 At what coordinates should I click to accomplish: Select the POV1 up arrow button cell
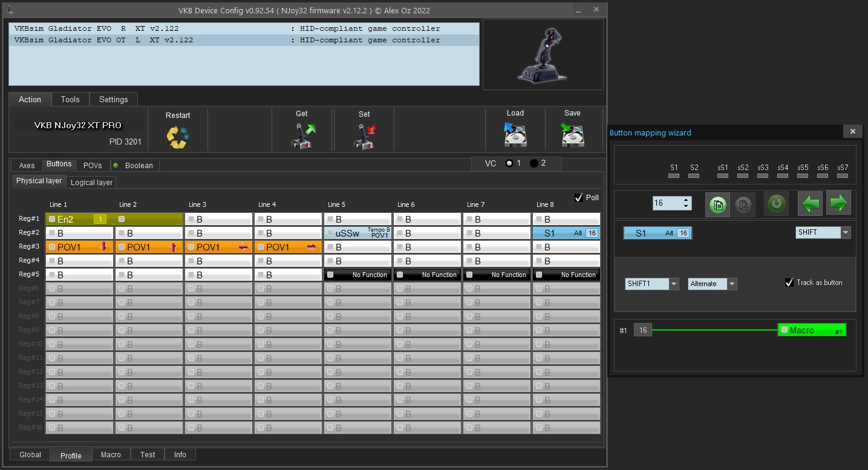[149, 247]
